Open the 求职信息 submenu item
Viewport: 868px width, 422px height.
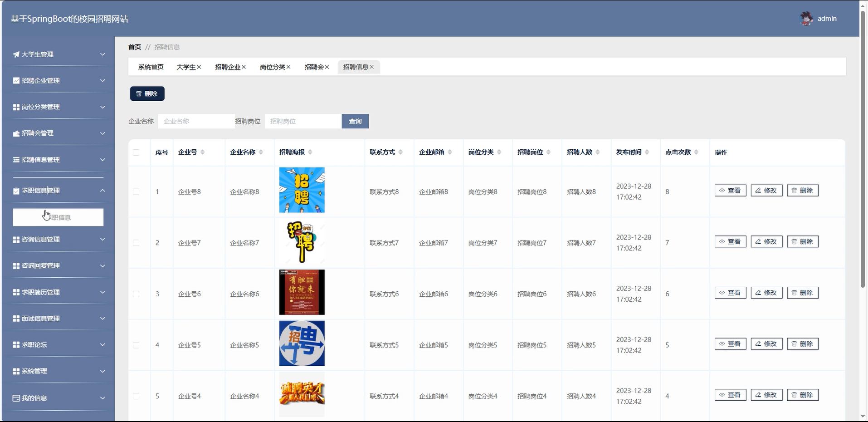[x=58, y=217]
